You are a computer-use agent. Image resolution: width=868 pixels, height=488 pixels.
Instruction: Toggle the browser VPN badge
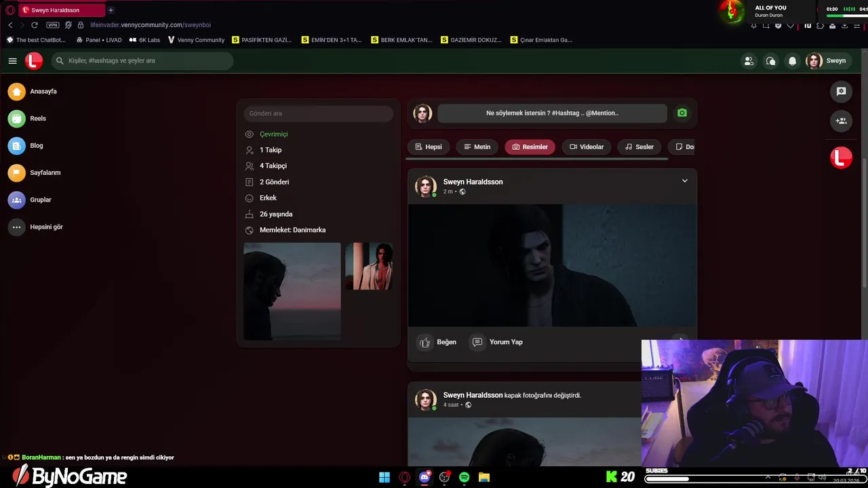coord(52,25)
